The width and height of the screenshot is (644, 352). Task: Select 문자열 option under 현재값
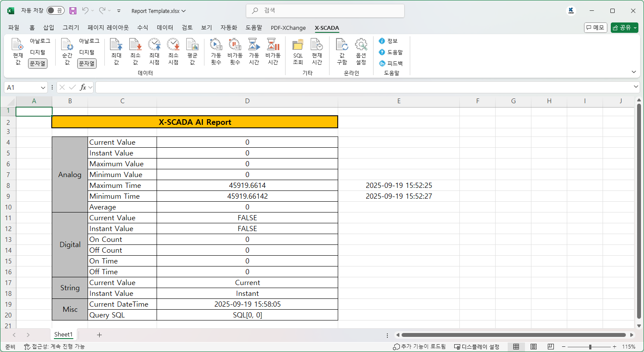(x=38, y=63)
